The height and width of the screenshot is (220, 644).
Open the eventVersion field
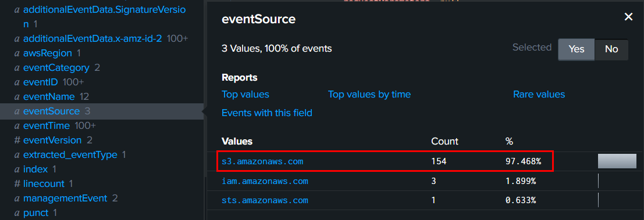pos(52,140)
